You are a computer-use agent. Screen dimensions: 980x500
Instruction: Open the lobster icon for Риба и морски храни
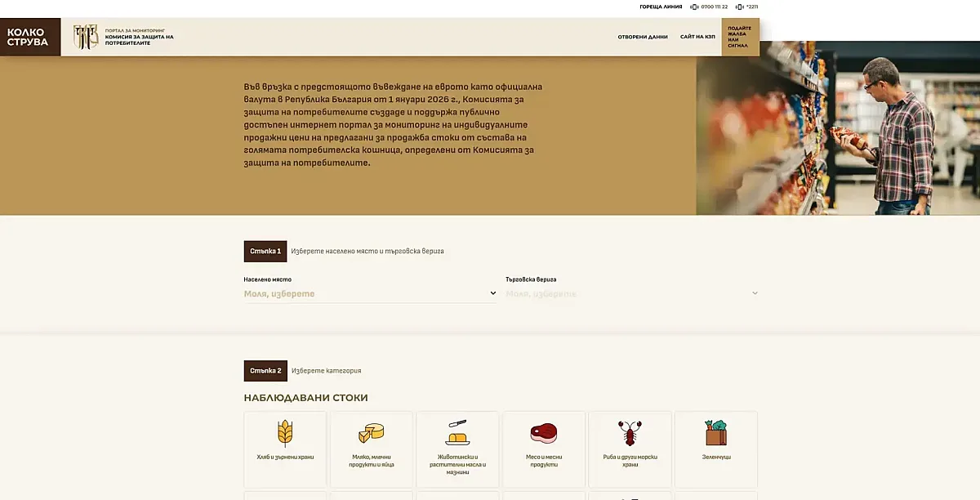coord(630,433)
